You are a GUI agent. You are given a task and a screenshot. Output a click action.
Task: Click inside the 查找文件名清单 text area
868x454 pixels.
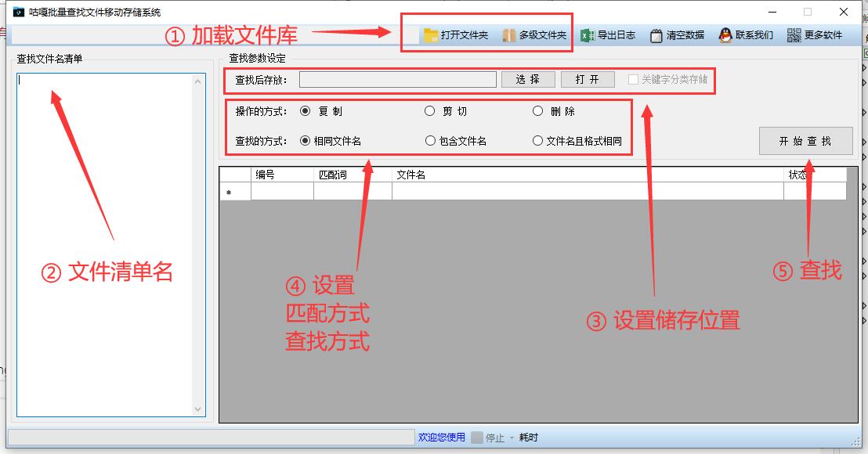point(105,245)
